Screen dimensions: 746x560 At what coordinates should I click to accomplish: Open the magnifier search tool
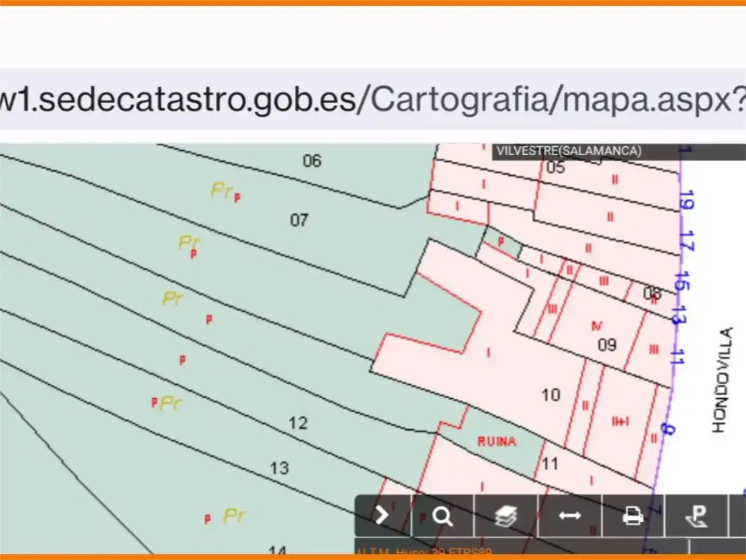click(x=442, y=515)
